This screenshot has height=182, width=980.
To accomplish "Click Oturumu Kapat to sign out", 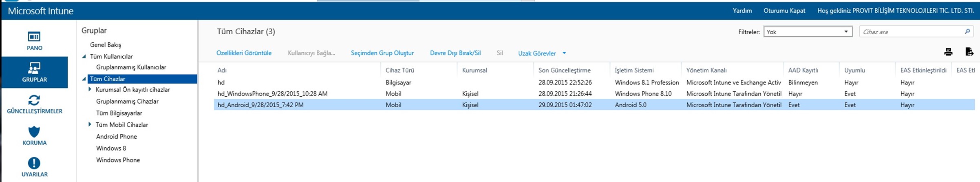I will coord(784,11).
